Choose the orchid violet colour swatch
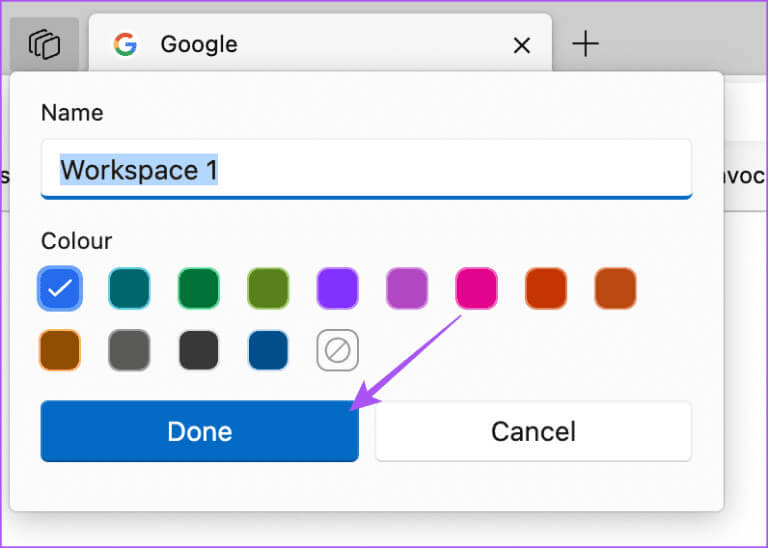This screenshot has width=768, height=548. click(x=407, y=288)
